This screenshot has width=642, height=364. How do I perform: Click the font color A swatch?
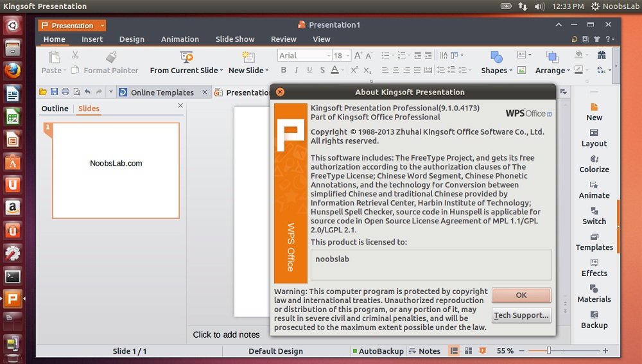[x=334, y=70]
